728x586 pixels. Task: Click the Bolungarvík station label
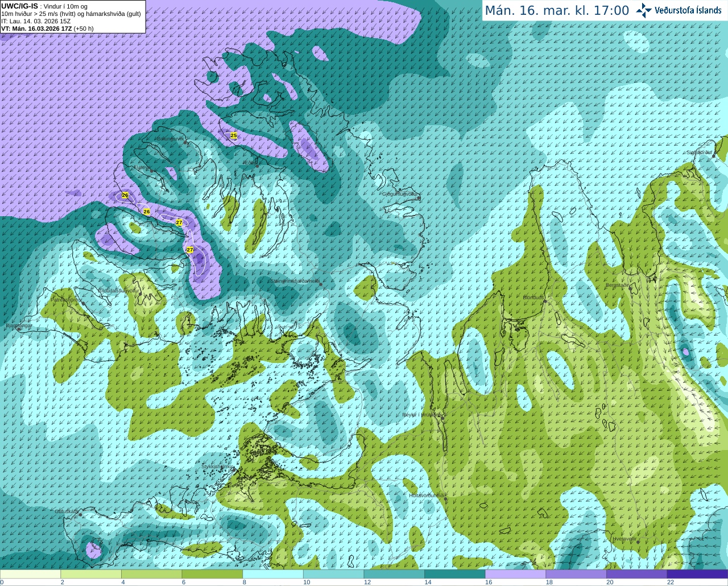169,138
